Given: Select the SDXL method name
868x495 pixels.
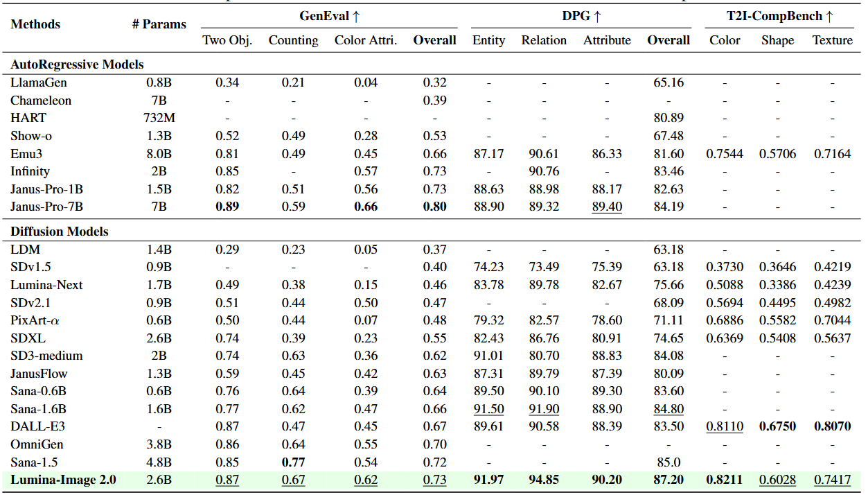Looking at the screenshot, I should 27,338.
